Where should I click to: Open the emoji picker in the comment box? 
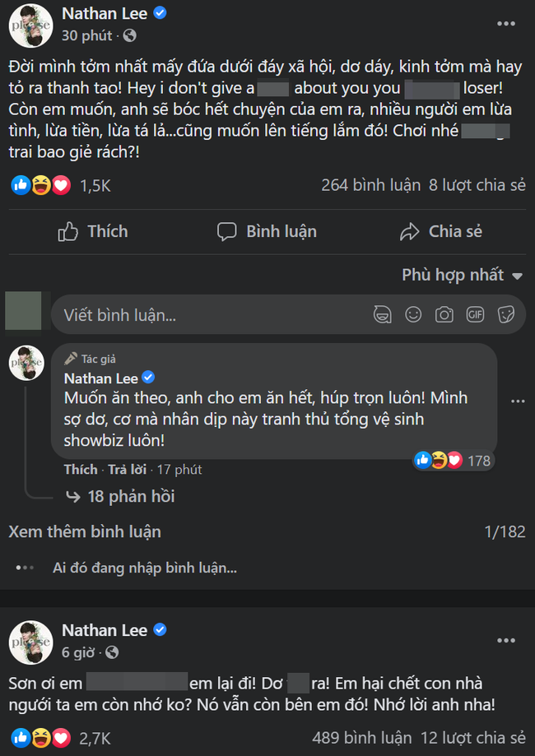(412, 314)
